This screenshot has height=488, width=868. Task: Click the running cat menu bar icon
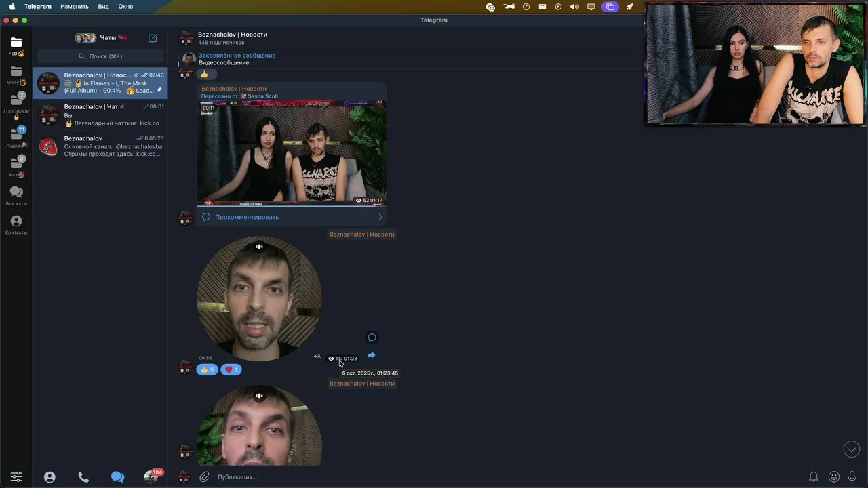[x=509, y=7]
